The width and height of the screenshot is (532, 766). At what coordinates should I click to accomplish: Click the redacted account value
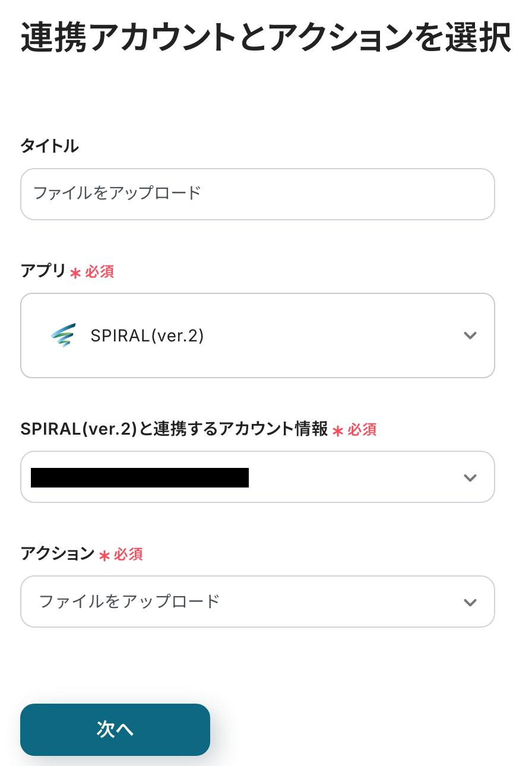tap(140, 477)
